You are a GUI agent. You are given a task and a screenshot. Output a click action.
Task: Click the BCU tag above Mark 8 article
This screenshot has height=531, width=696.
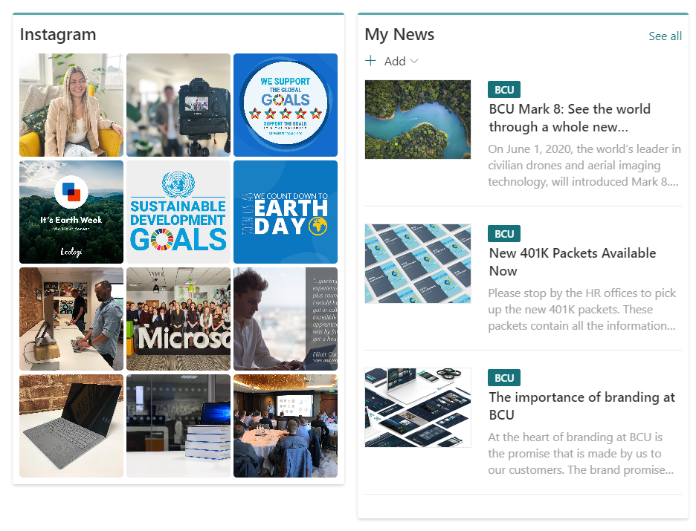pos(504,90)
